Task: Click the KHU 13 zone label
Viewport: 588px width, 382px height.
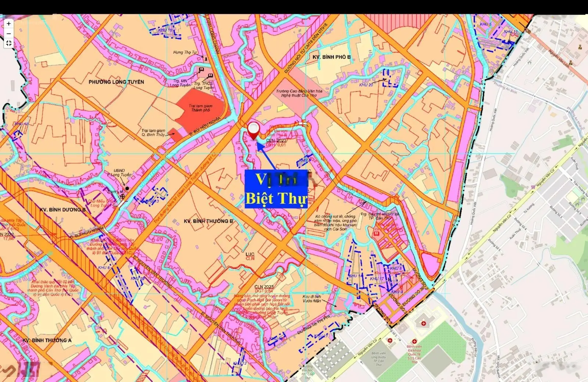Action: point(152,201)
